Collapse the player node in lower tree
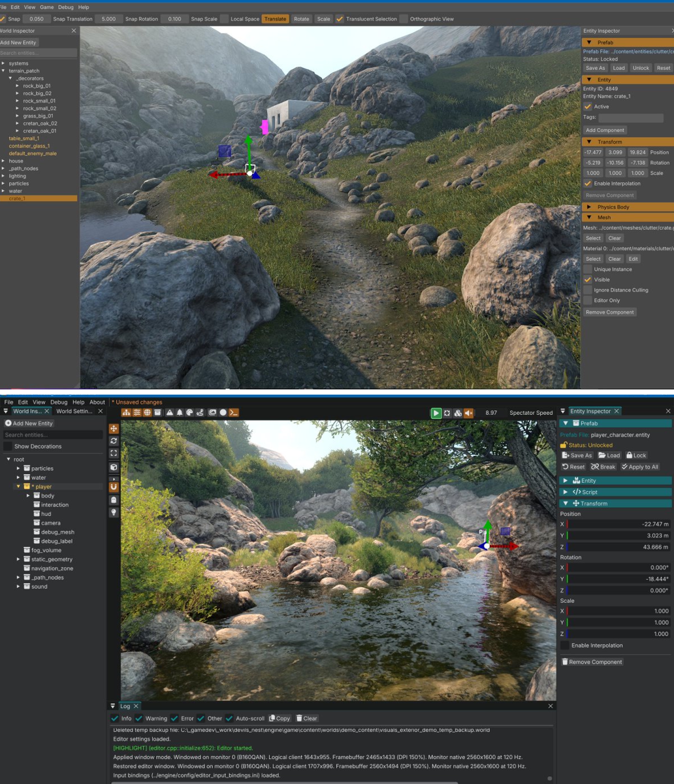The width and height of the screenshot is (674, 784). [18, 487]
